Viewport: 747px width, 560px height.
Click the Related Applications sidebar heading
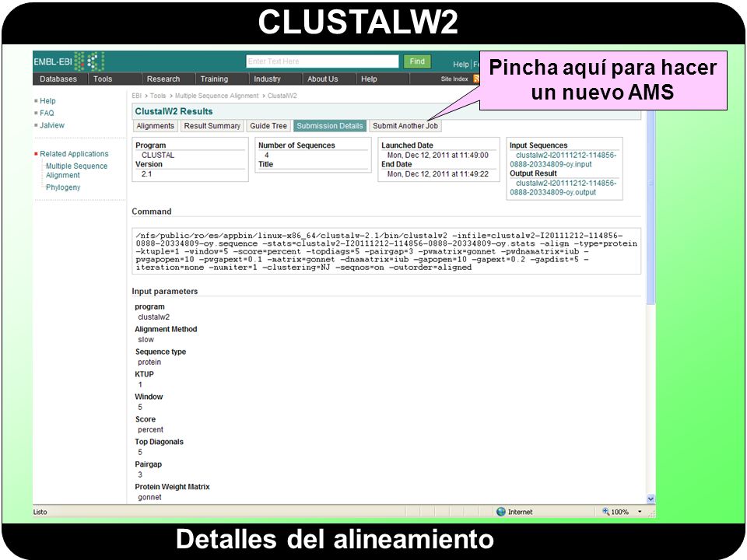pos(74,154)
